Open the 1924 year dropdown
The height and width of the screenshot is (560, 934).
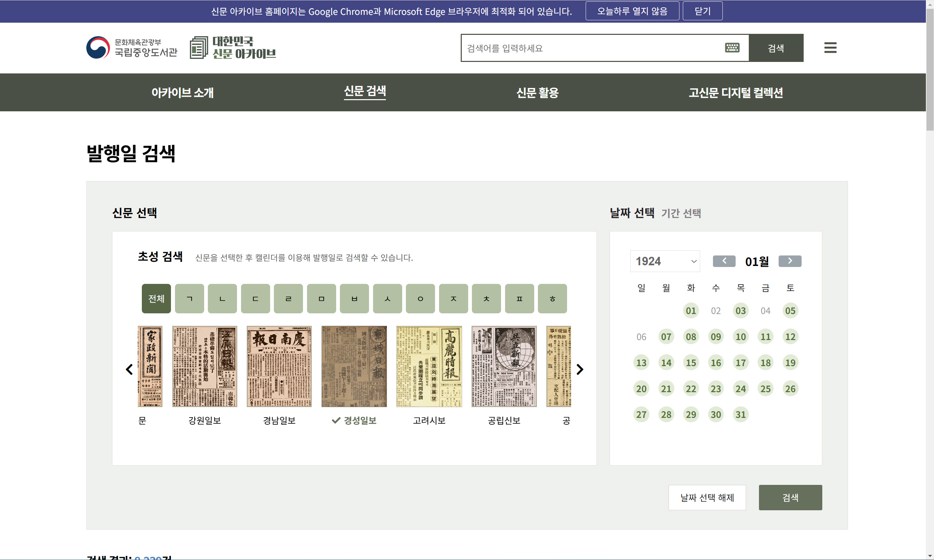click(x=665, y=261)
